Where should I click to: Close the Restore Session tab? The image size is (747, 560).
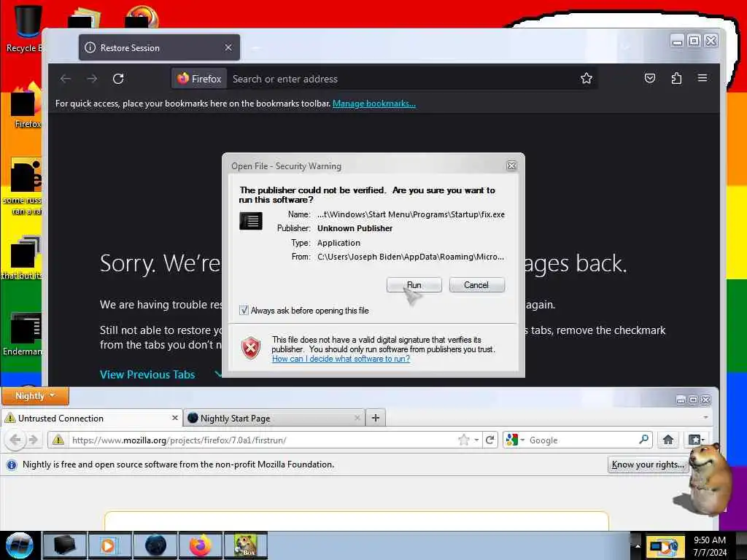(228, 47)
